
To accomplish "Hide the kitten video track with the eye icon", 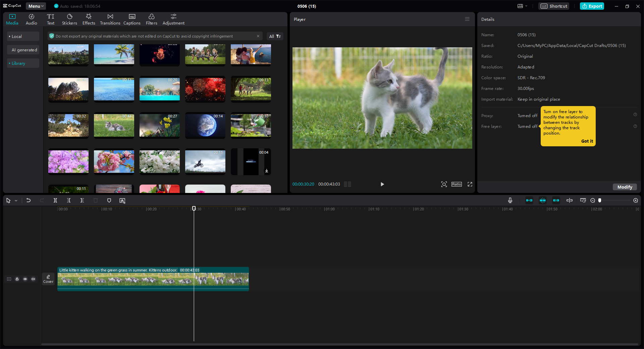I will [25, 279].
